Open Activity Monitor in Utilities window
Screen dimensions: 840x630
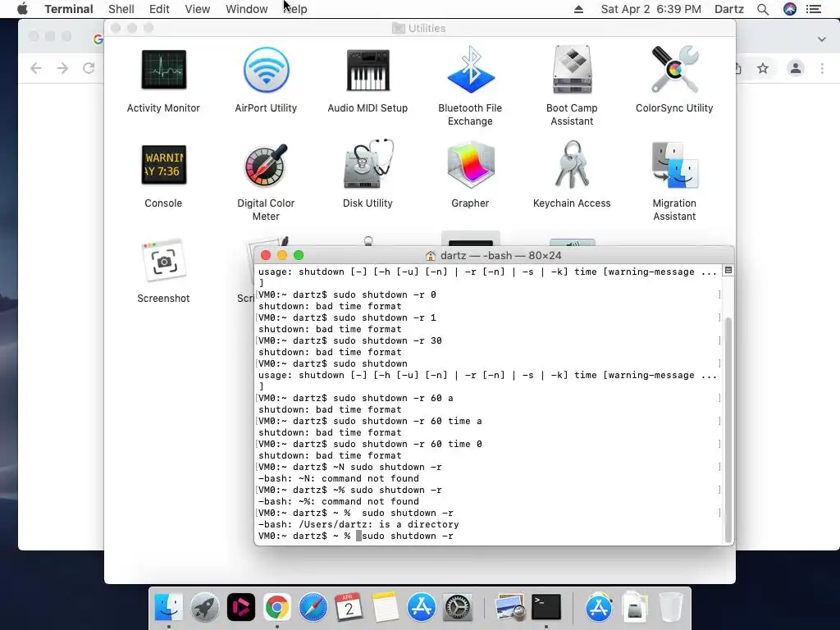click(x=163, y=70)
